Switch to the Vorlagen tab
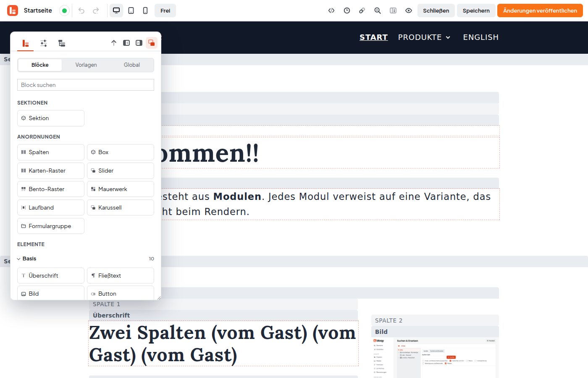The height and width of the screenshot is (378, 588). (x=86, y=65)
